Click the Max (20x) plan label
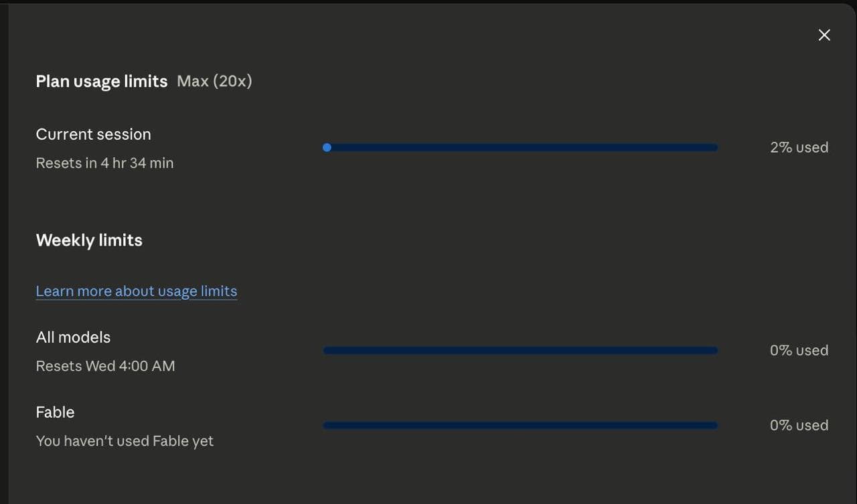This screenshot has width=857, height=504. (214, 82)
